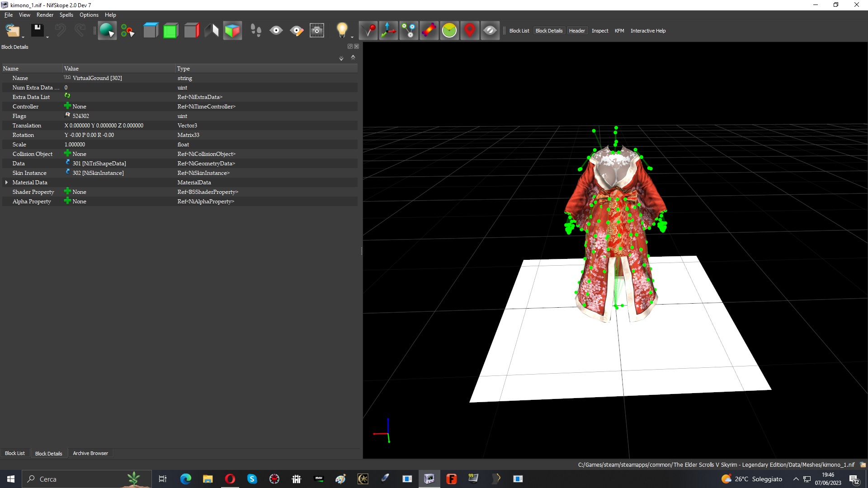Toggle the node connections display
868x488 pixels.
[409, 31]
